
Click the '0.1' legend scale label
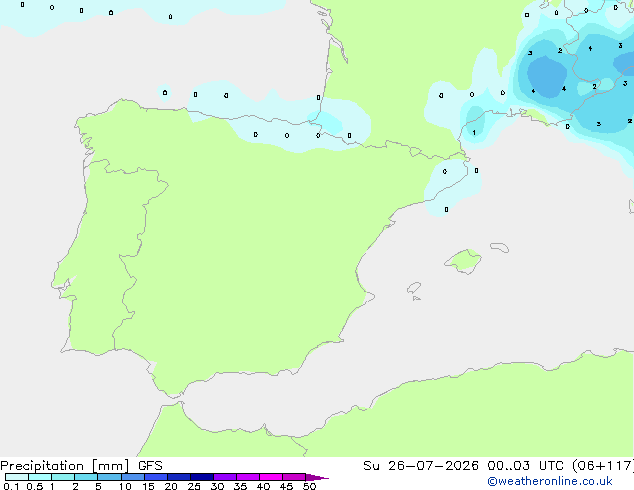(11, 486)
